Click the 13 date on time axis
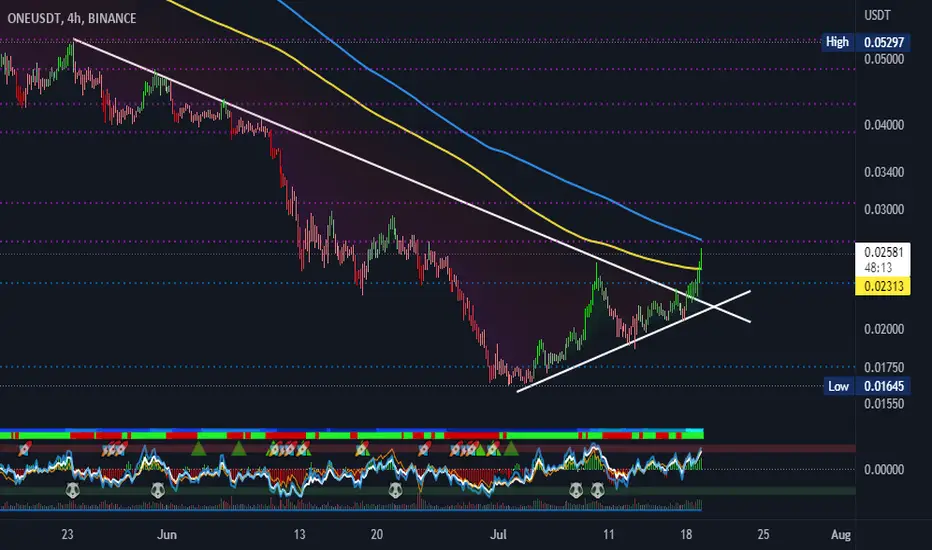 (x=300, y=535)
